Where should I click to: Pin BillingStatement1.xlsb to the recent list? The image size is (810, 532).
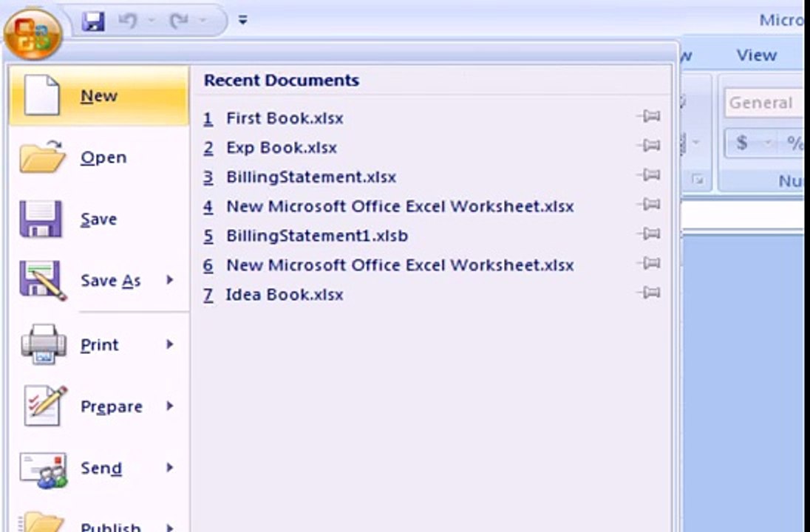[x=649, y=234]
